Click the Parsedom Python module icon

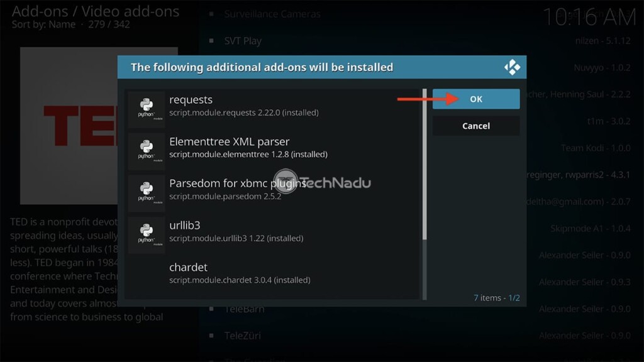pyautogui.click(x=147, y=192)
